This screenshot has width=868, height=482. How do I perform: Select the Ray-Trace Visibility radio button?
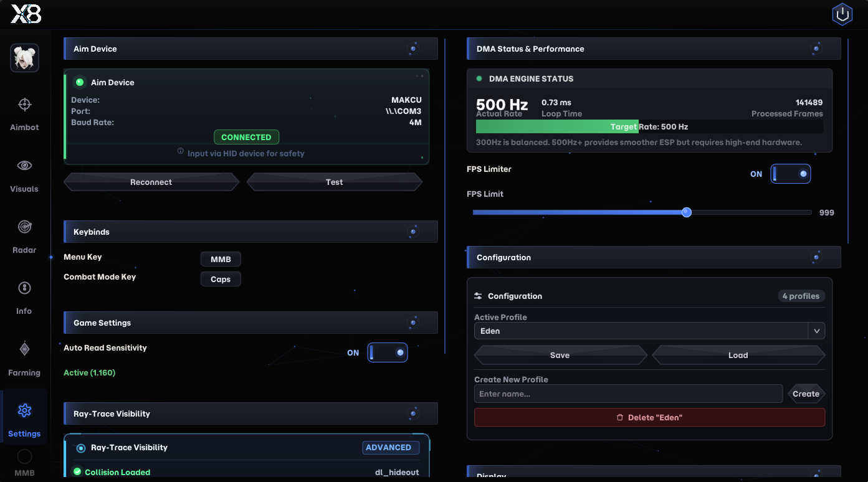81,448
